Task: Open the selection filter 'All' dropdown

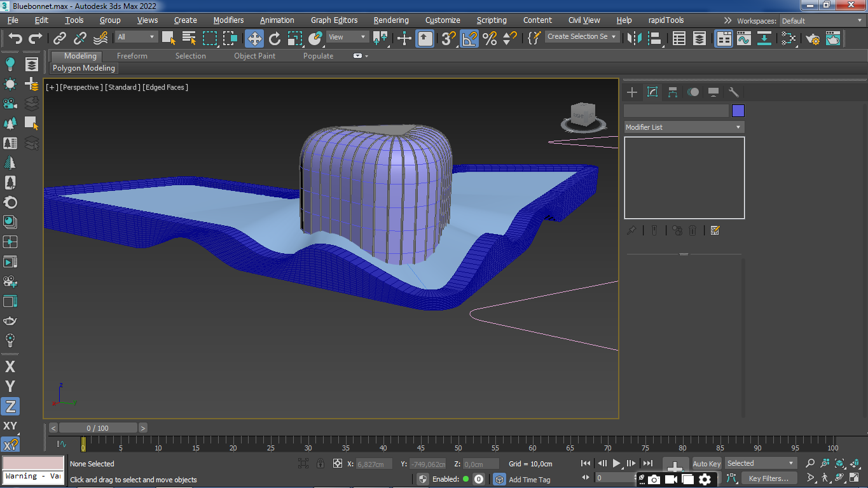Action: (x=136, y=37)
